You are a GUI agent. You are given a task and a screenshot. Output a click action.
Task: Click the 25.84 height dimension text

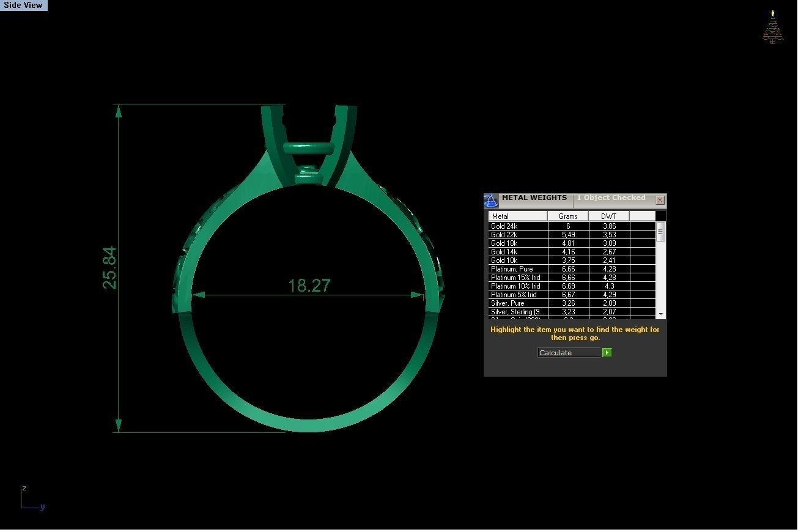point(109,268)
